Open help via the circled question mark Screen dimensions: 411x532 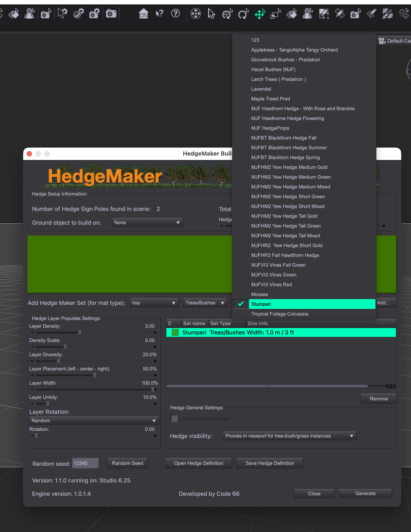tap(175, 14)
